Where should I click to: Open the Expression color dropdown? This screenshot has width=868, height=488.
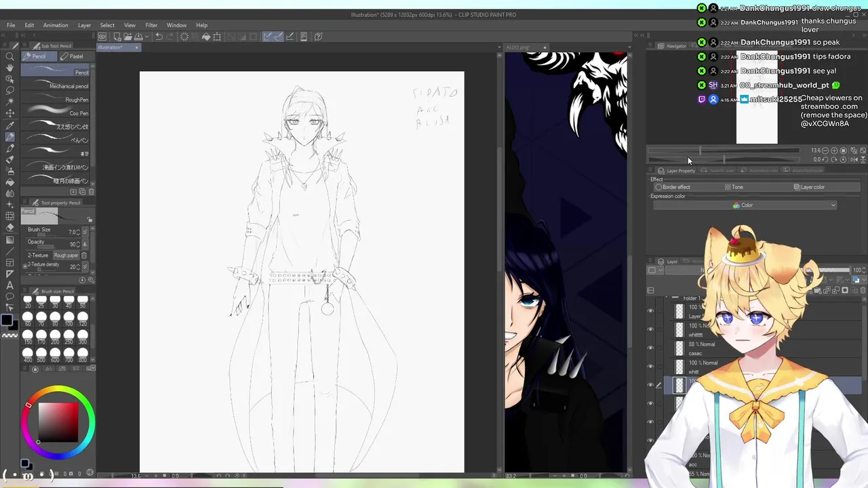tap(744, 205)
